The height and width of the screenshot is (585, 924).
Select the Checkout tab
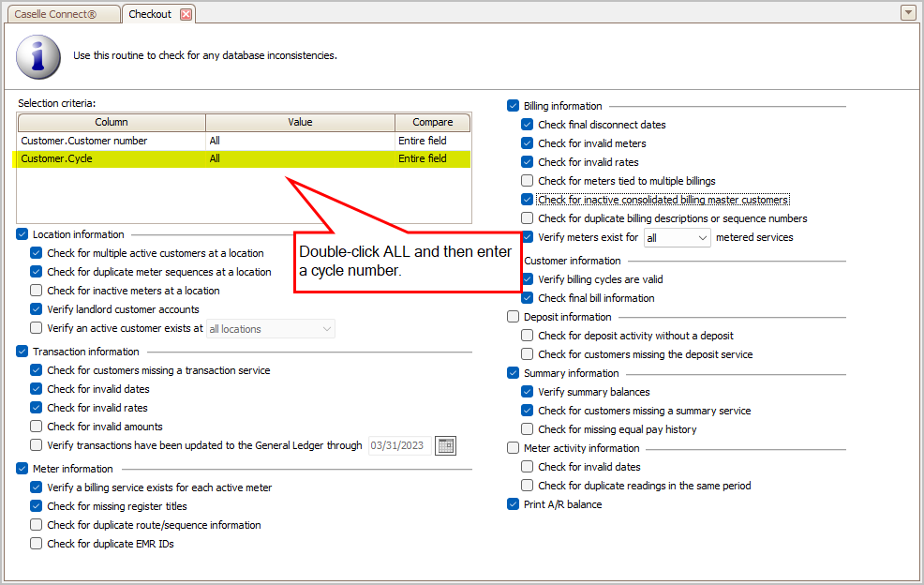(150, 14)
